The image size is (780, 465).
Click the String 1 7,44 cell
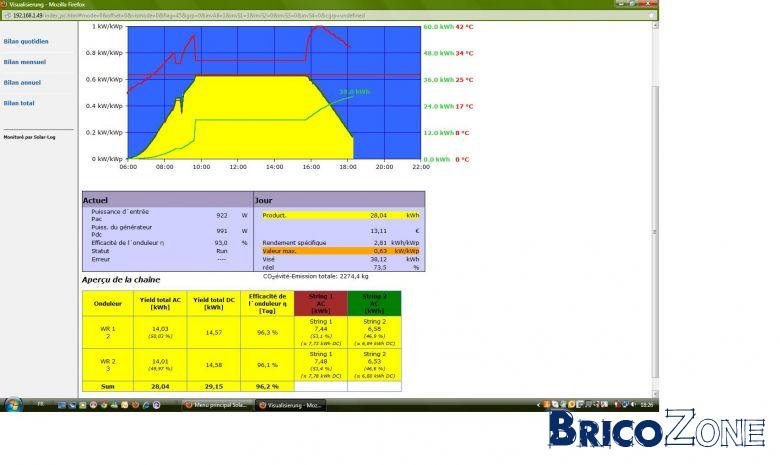(321, 332)
